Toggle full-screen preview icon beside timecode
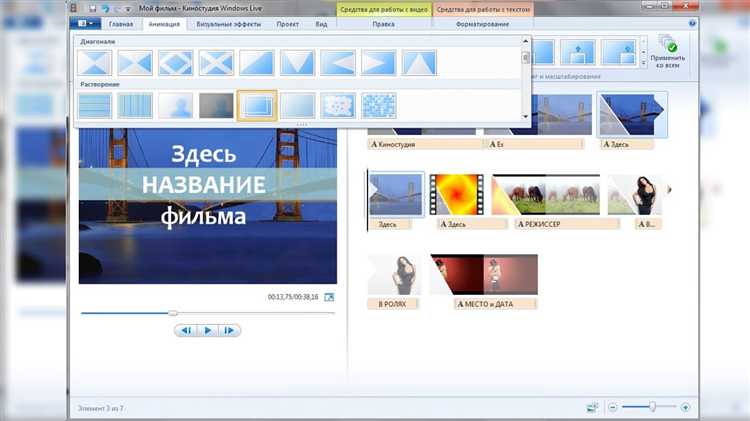The image size is (750, 421). coord(329,297)
